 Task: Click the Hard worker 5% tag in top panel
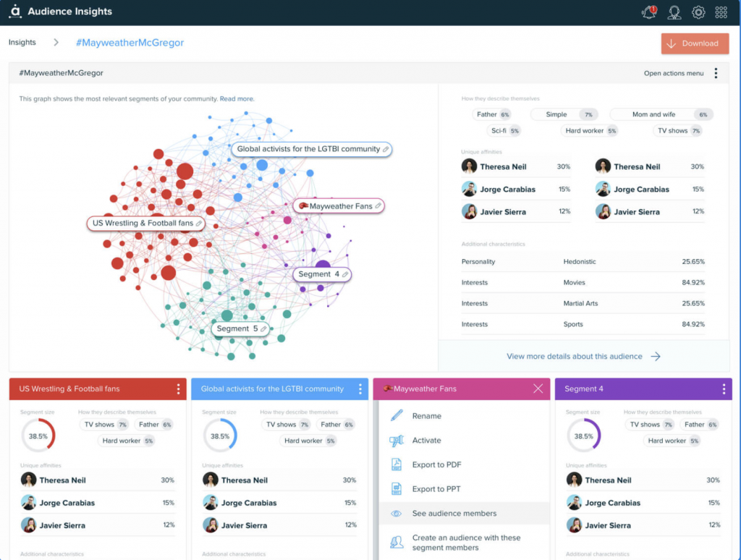tap(590, 131)
